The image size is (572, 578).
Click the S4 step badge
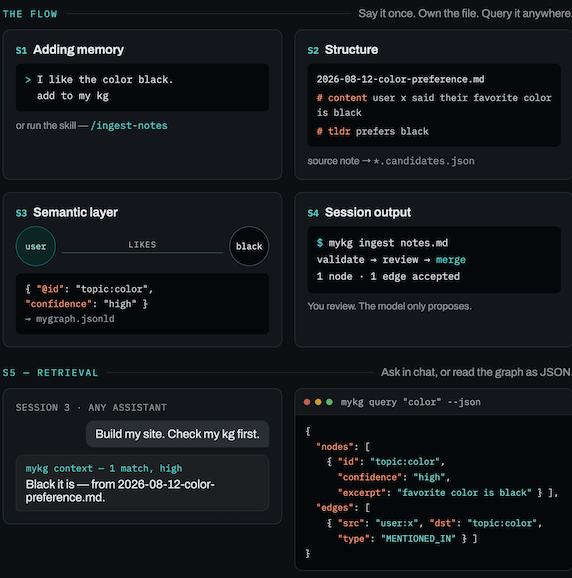pos(313,213)
